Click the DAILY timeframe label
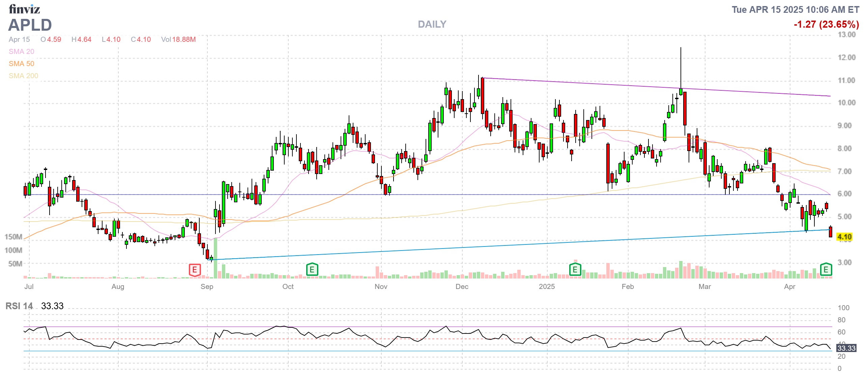Image resolution: width=868 pixels, height=379 pixels. pos(432,24)
